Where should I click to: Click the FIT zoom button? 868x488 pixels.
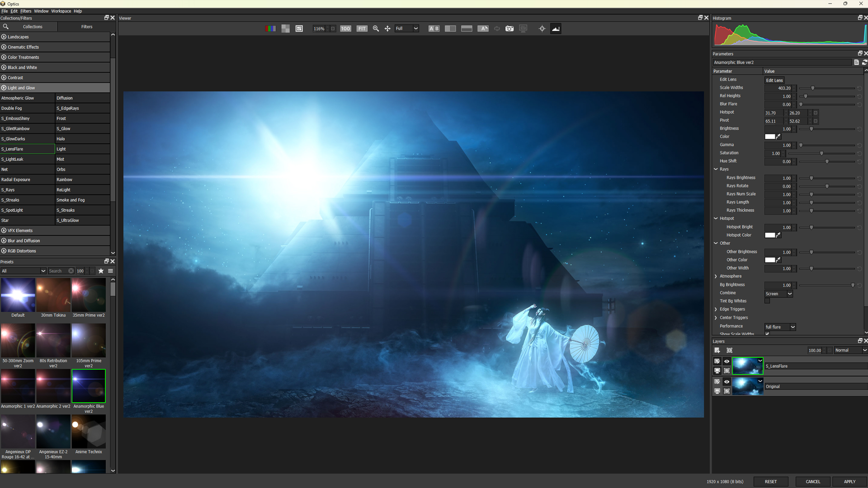pos(362,28)
